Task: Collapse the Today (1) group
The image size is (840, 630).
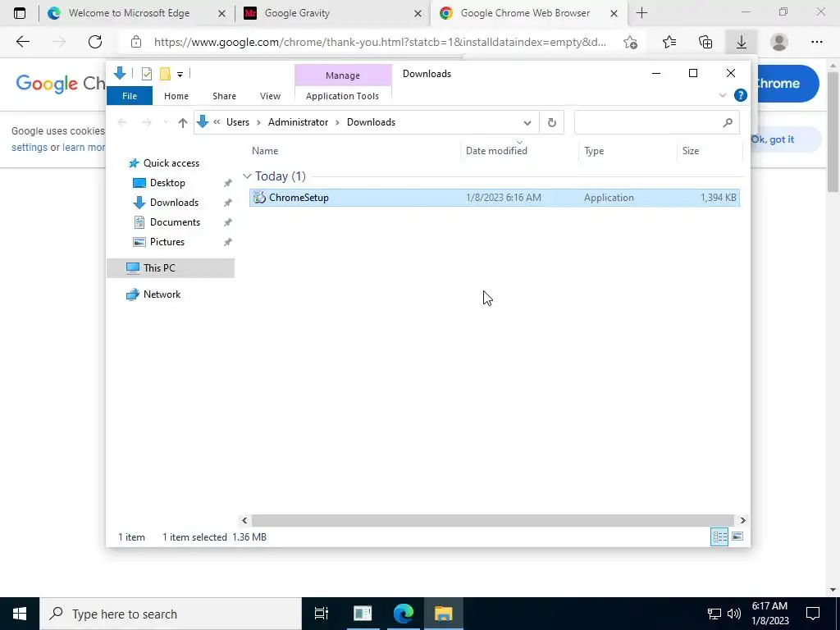Action: pyautogui.click(x=247, y=176)
